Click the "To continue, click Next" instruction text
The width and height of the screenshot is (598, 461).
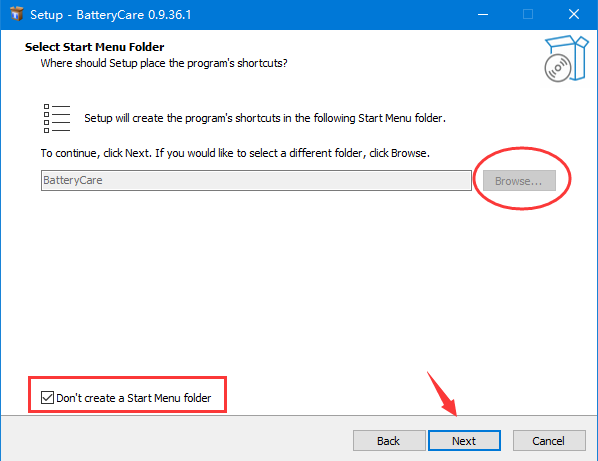[235, 153]
